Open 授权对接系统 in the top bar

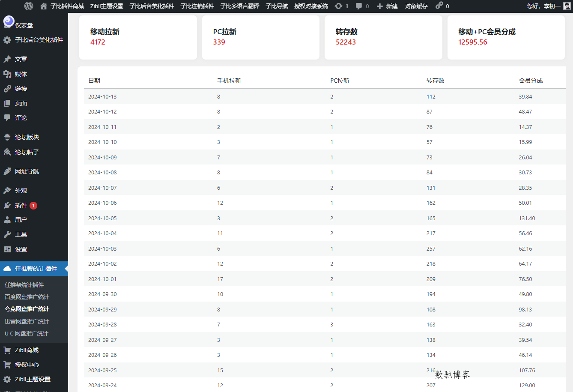click(x=311, y=6)
